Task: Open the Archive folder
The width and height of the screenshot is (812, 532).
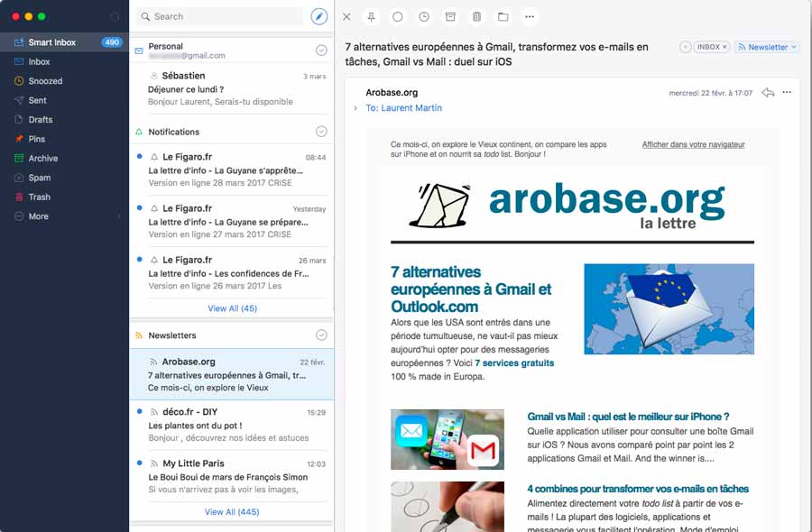Action: tap(43, 159)
